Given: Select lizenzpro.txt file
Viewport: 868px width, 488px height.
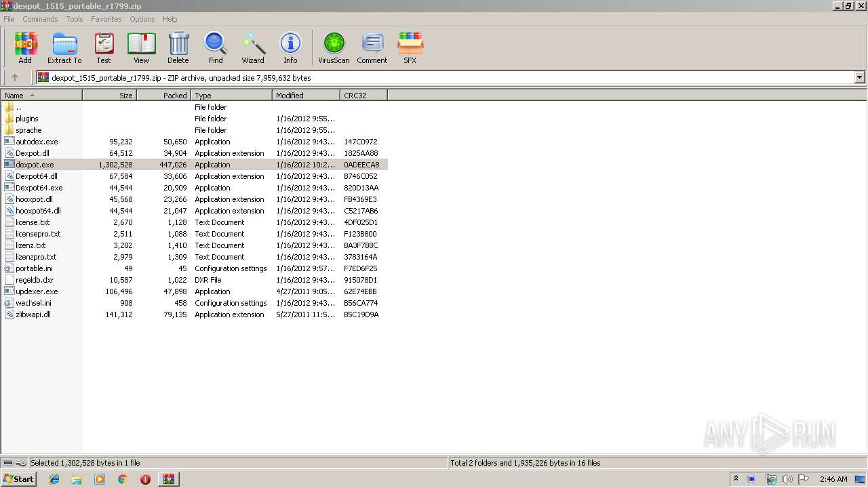Looking at the screenshot, I should pos(36,257).
